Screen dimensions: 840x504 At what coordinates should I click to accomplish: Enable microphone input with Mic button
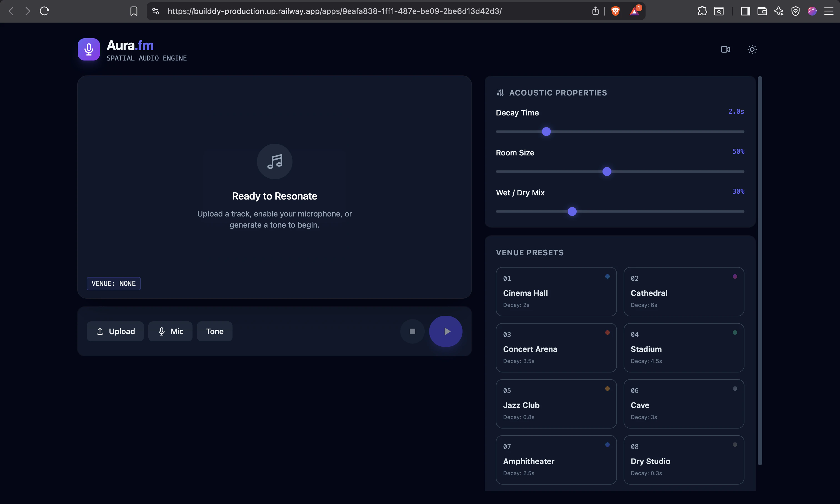click(x=170, y=331)
